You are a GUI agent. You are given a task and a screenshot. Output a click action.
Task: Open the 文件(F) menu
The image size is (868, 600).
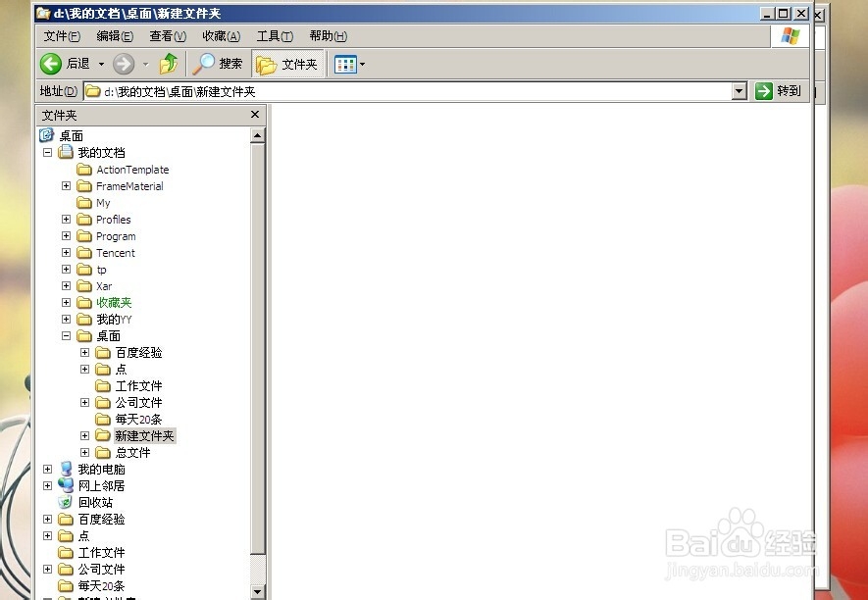[62, 36]
